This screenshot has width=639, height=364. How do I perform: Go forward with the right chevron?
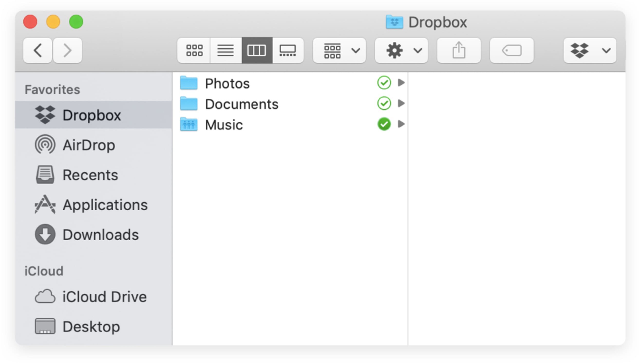pyautogui.click(x=67, y=50)
